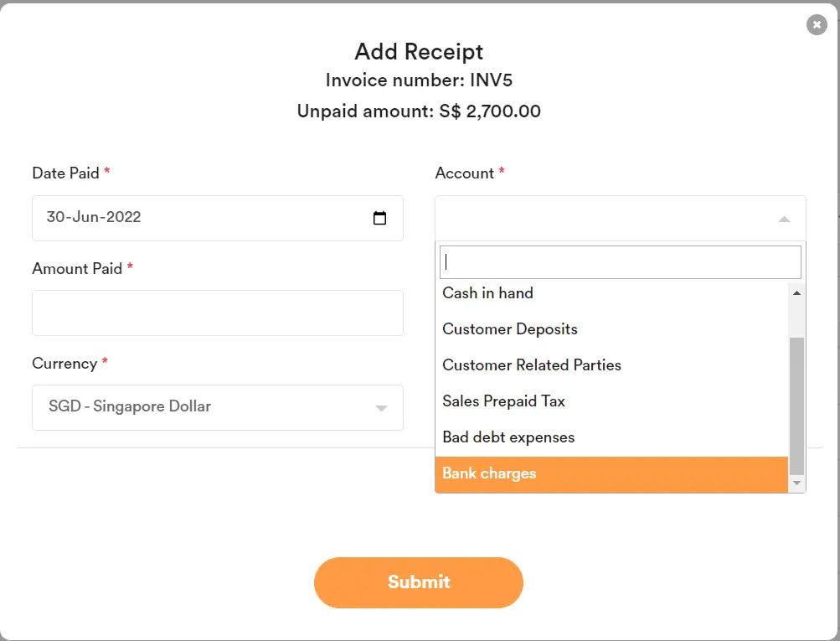
Task: Select Customer Deposits account
Action: (509, 329)
